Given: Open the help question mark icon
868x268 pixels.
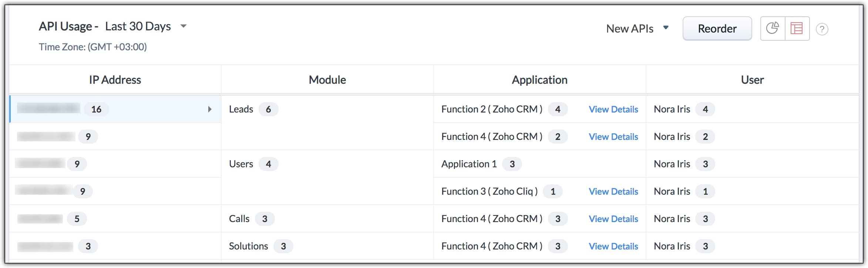Looking at the screenshot, I should [822, 29].
